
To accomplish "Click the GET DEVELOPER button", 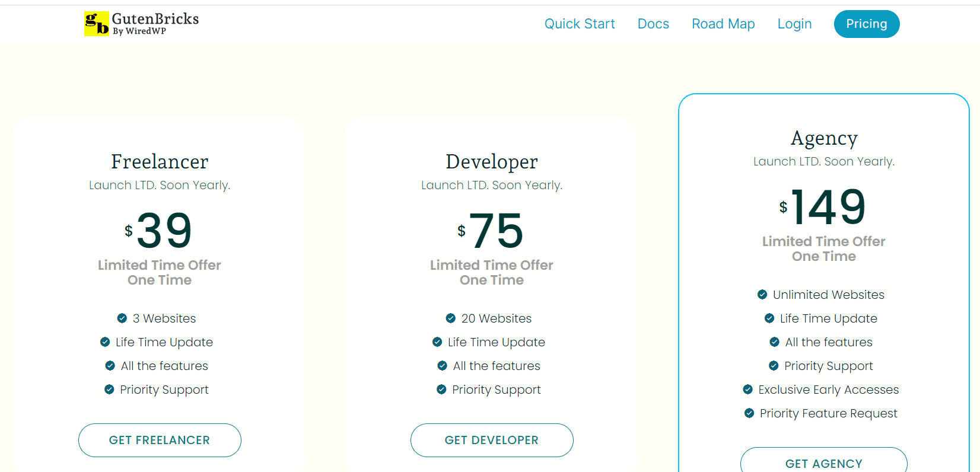I will coord(492,440).
